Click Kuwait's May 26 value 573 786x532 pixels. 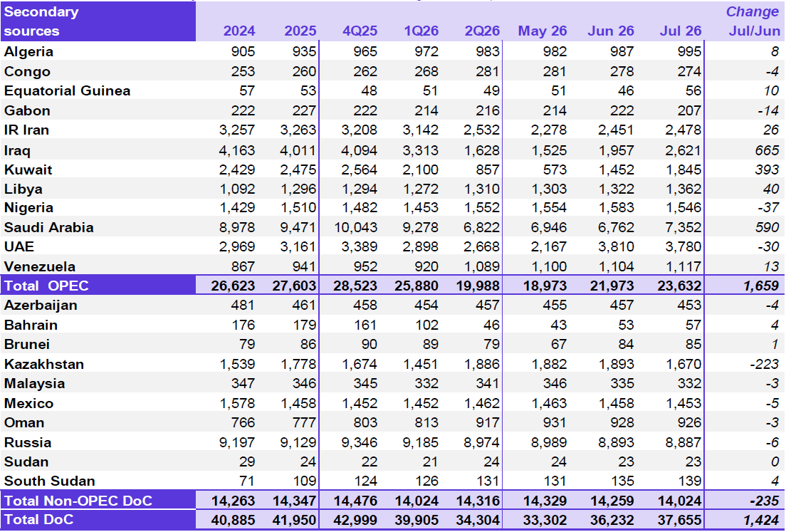555,169
